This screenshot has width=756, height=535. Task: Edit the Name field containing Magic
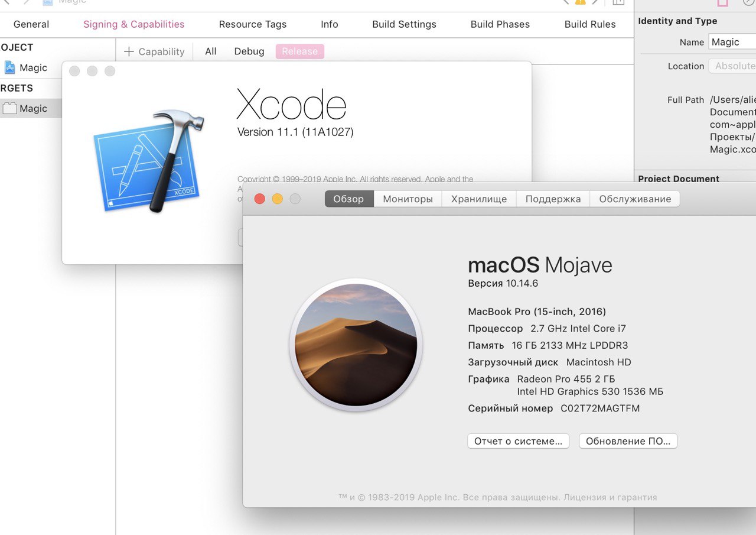tap(732, 42)
